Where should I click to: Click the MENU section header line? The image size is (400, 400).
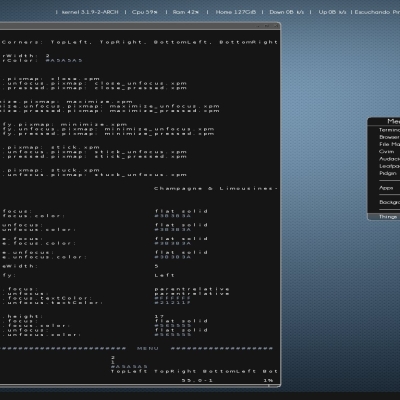137,348
